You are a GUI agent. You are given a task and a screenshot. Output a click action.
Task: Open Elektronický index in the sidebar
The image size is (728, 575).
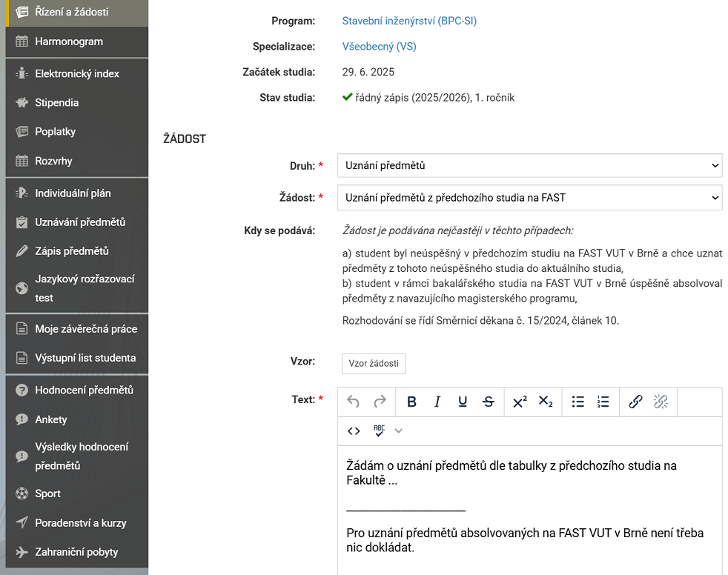tap(77, 73)
